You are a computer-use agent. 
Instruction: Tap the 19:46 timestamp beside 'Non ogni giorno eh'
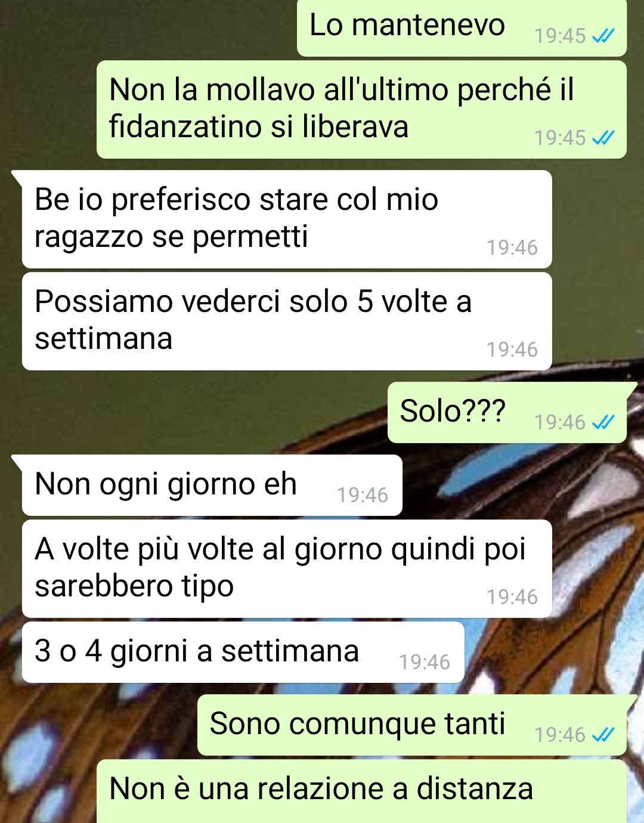click(x=363, y=496)
